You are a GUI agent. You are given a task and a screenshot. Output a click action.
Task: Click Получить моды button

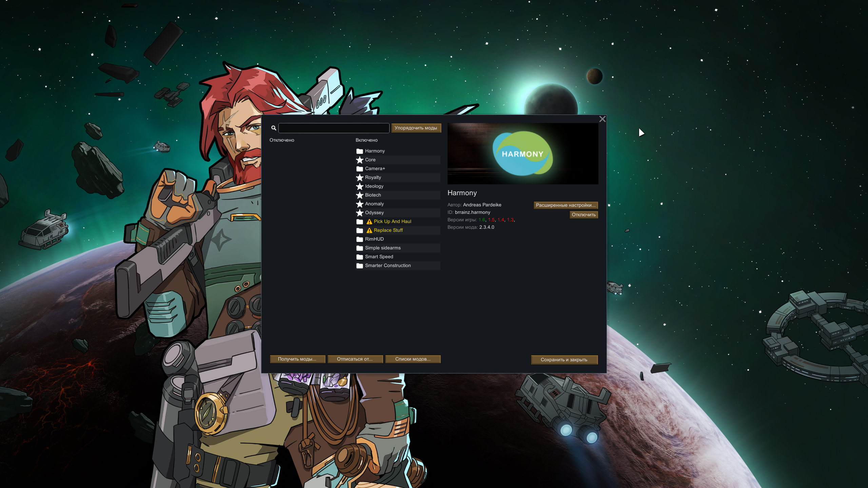coord(297,359)
